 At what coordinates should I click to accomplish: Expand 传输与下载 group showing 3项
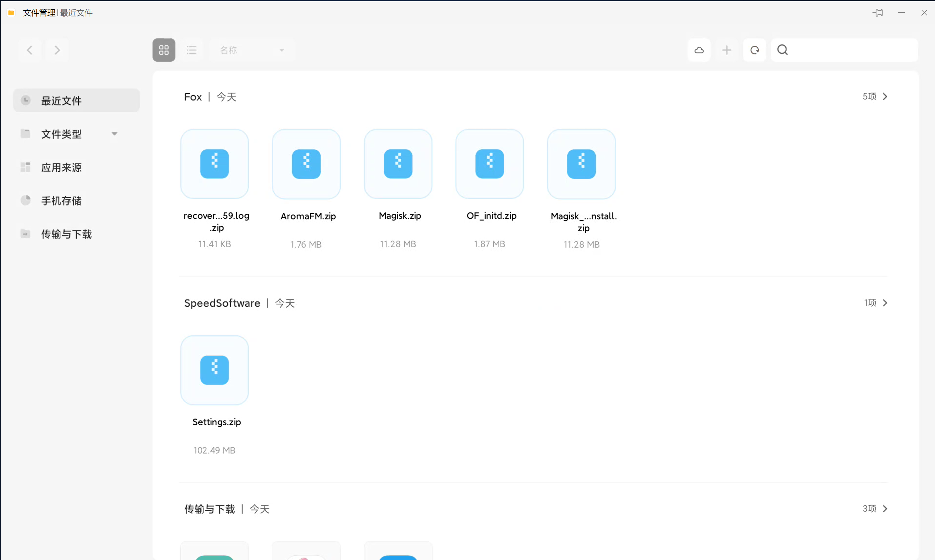(x=875, y=509)
